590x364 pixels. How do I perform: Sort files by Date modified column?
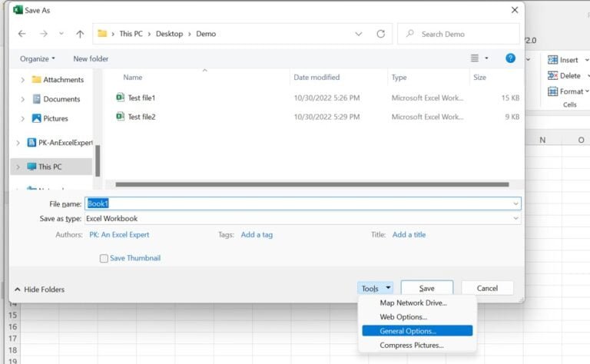317,77
